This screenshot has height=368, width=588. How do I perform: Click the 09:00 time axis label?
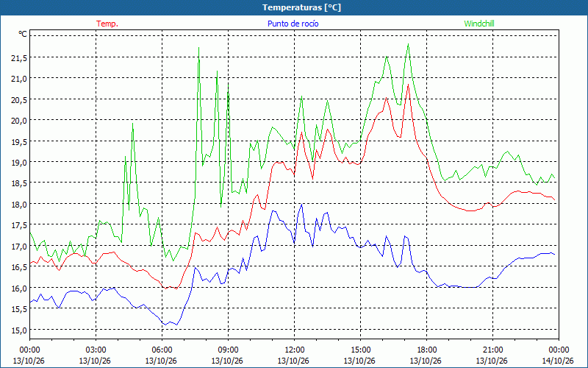(228, 350)
